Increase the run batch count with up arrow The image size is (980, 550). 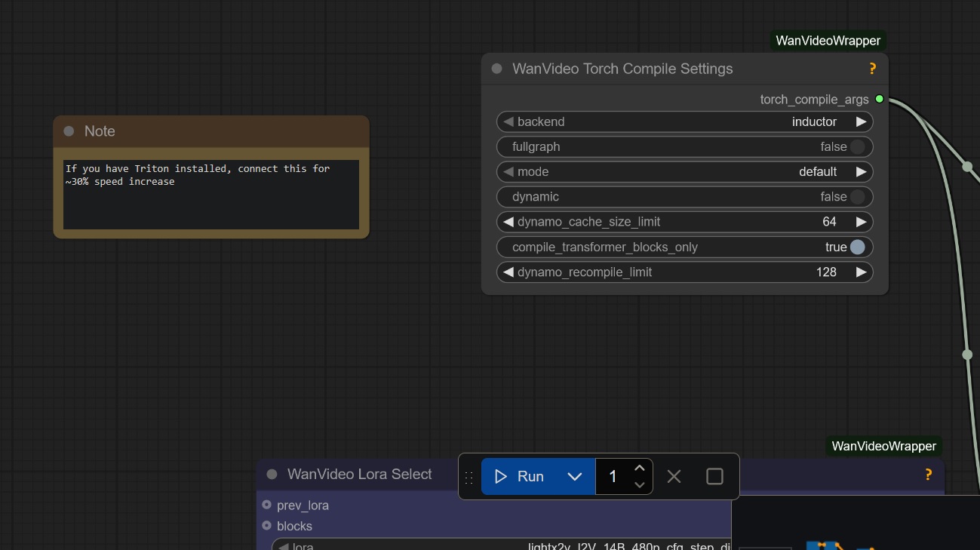[x=639, y=469]
